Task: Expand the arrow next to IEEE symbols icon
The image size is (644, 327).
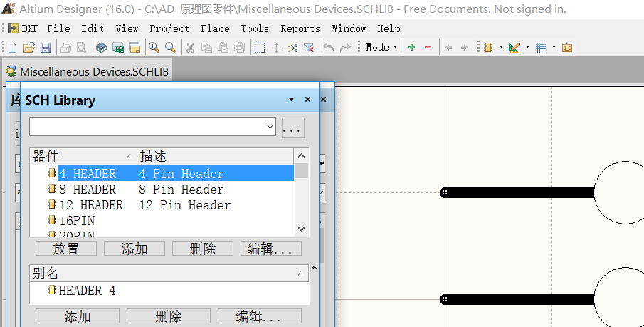Action: pyautogui.click(x=501, y=47)
